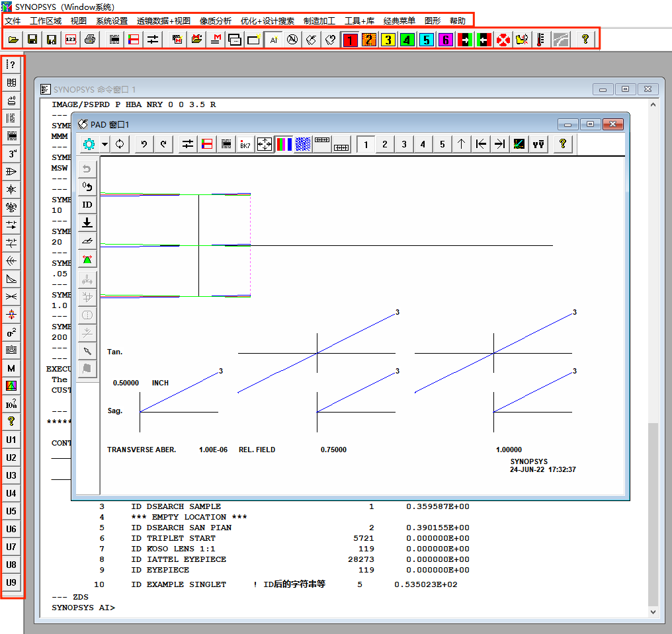Click the U1 user button in sidebar
Screen dimensions: 672x634
click(x=11, y=440)
